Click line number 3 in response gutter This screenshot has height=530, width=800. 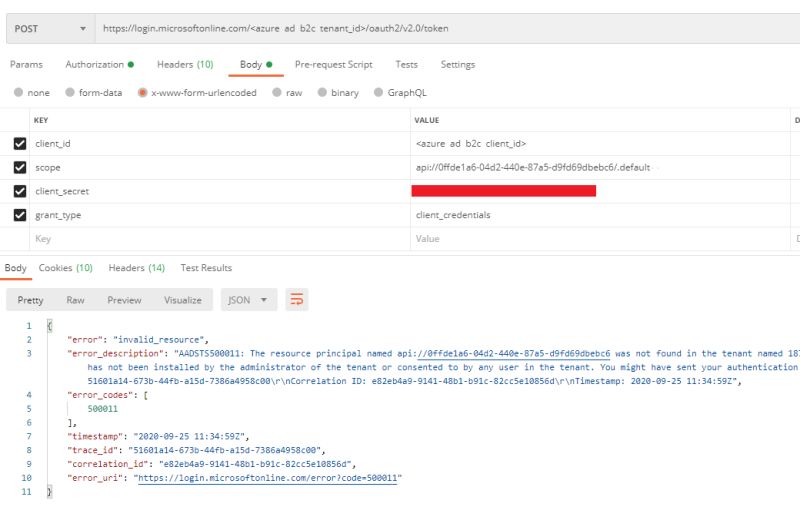point(29,354)
